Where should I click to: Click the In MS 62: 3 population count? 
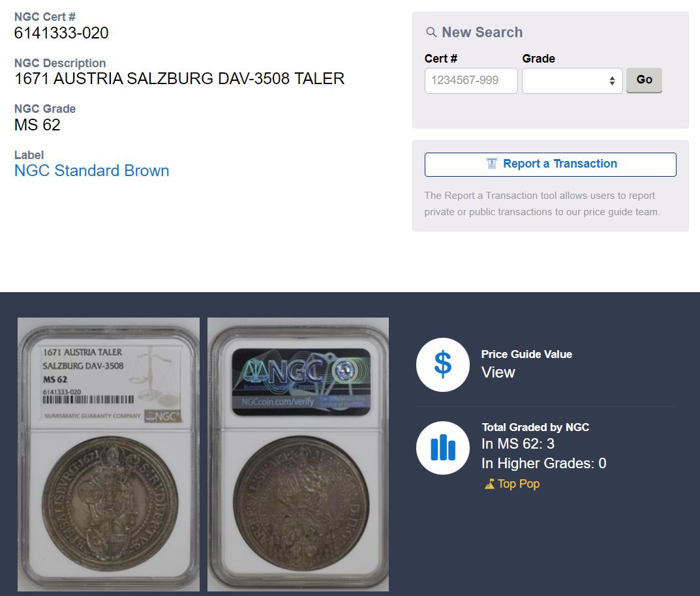(x=518, y=444)
